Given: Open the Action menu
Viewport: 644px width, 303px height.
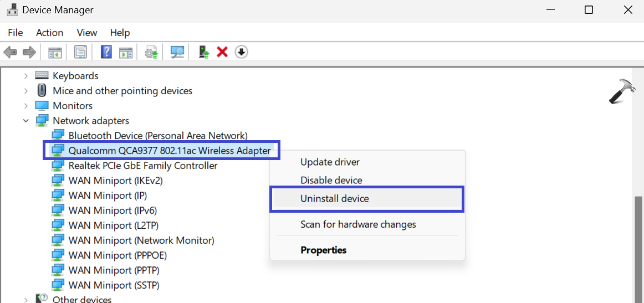Looking at the screenshot, I should point(49,33).
